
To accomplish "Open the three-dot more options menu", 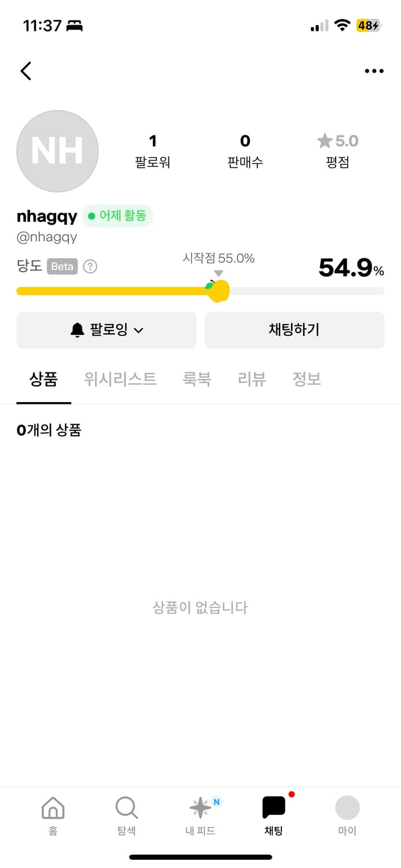I will tap(374, 71).
